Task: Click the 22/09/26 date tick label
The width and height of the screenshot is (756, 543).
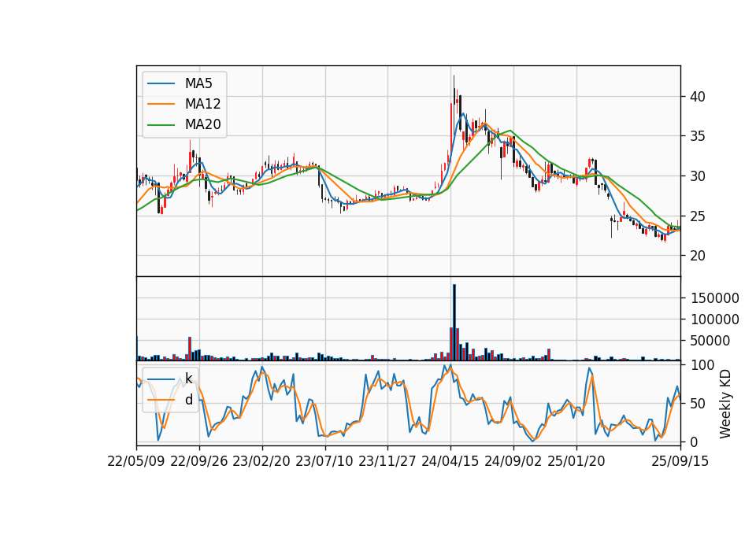Action: (199, 461)
